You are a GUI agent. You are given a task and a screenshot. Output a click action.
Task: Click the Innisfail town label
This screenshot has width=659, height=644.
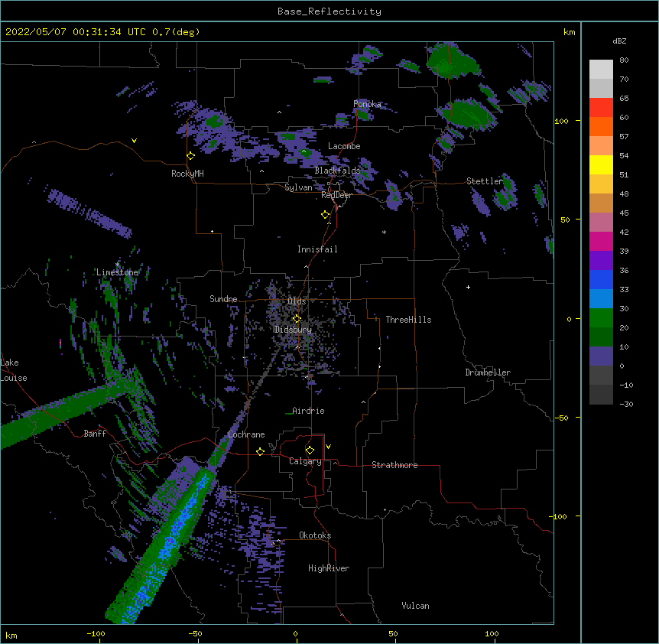[x=317, y=249]
